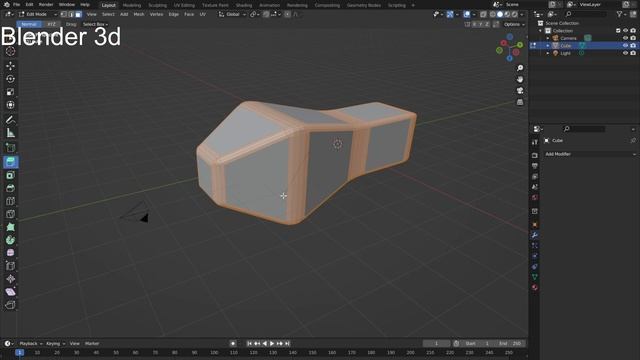Open Modifier properties wrench tab
640x360 pixels.
(x=535, y=235)
